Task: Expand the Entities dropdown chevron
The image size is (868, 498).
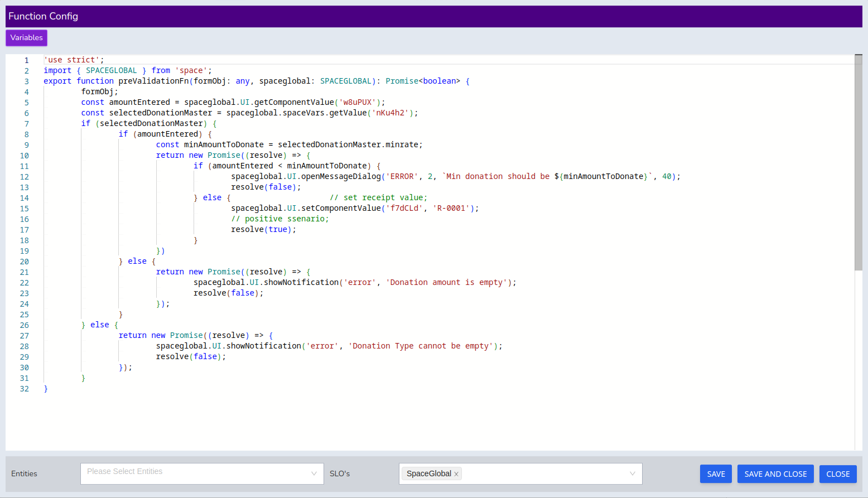Action: 314,473
